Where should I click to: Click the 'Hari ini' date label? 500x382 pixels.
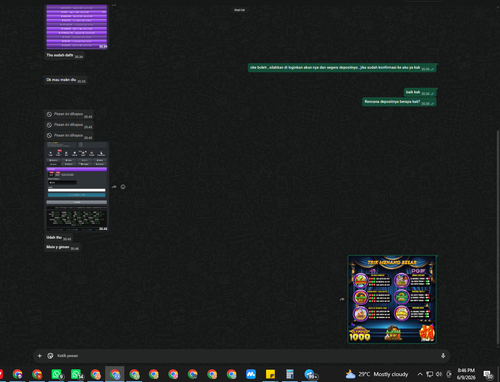click(x=239, y=10)
